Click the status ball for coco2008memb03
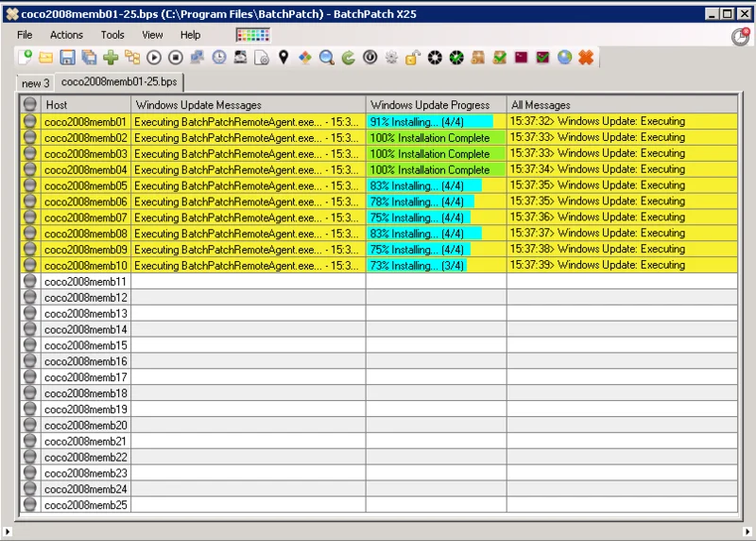756x541 pixels. (x=30, y=153)
